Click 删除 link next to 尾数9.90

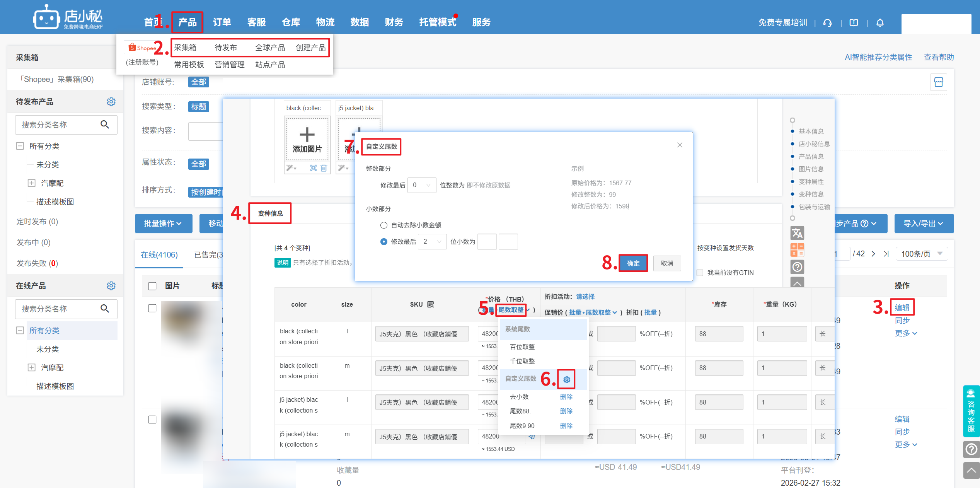[566, 426]
